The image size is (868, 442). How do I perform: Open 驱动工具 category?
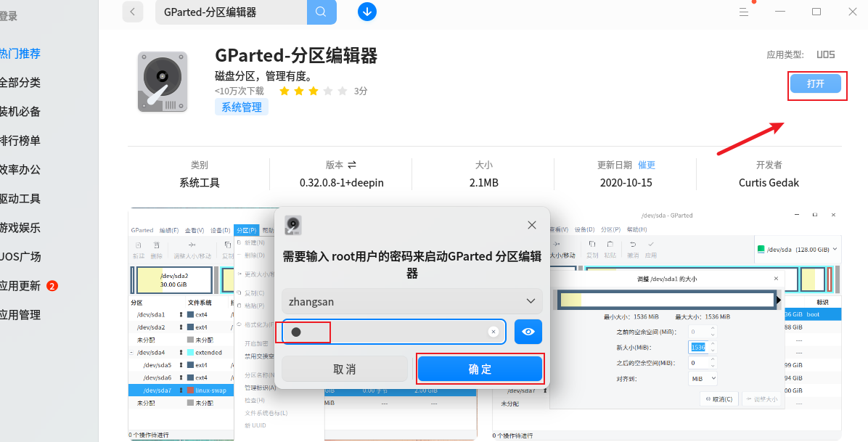(x=20, y=198)
